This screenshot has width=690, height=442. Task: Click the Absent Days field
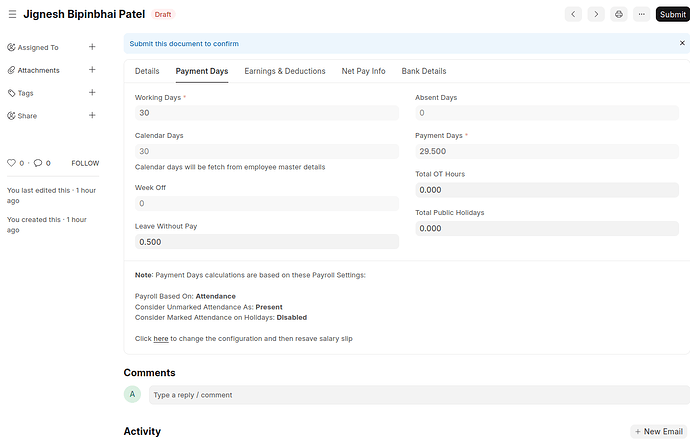pyautogui.click(x=547, y=113)
